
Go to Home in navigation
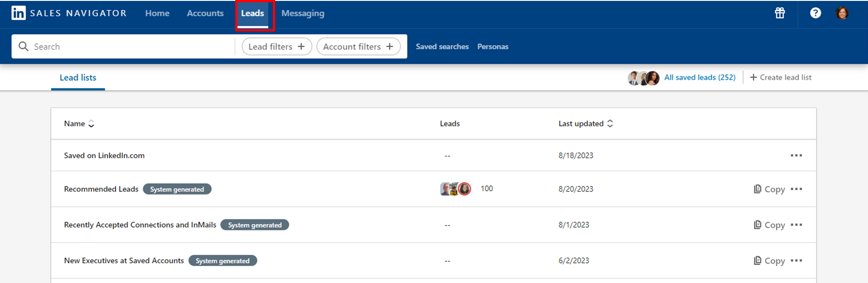pos(157,13)
